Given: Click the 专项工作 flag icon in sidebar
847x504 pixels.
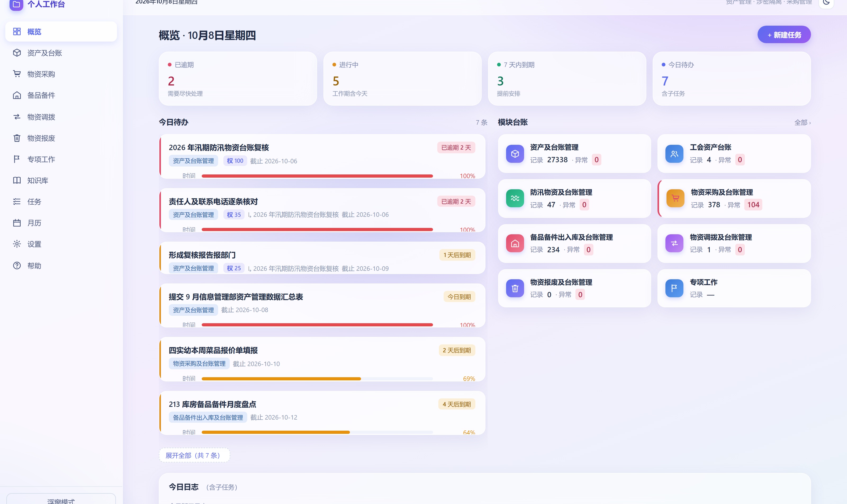Looking at the screenshot, I should point(17,159).
